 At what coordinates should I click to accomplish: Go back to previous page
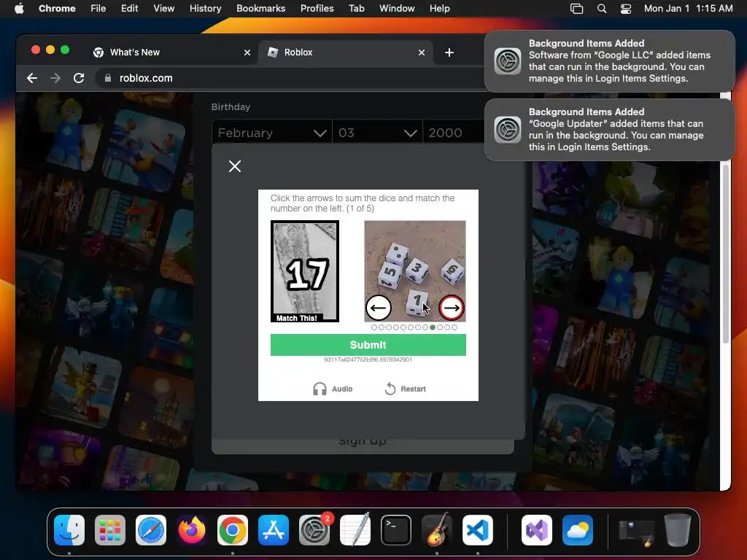(x=32, y=78)
